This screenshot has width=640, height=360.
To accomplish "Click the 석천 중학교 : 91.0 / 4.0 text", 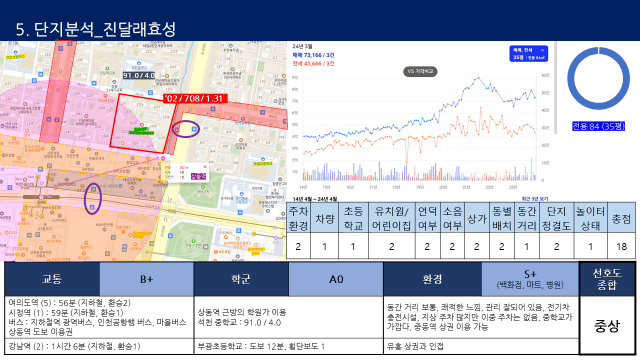I will [239, 322].
